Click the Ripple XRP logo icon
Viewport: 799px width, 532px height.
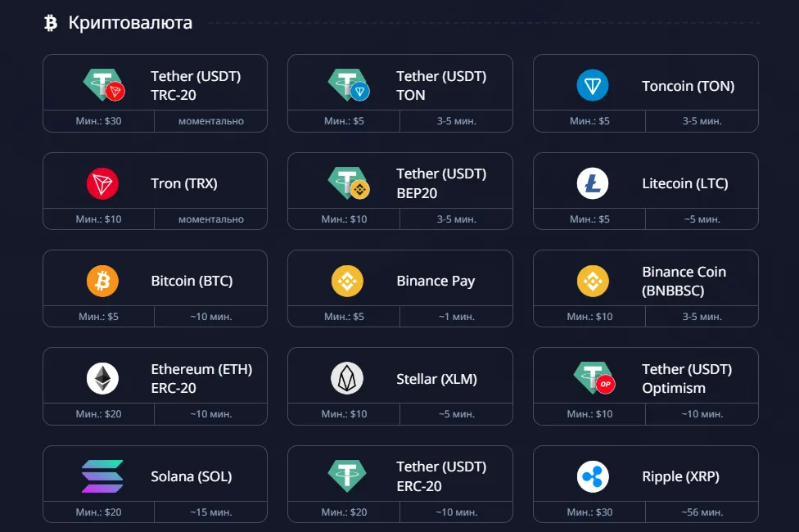(592, 476)
